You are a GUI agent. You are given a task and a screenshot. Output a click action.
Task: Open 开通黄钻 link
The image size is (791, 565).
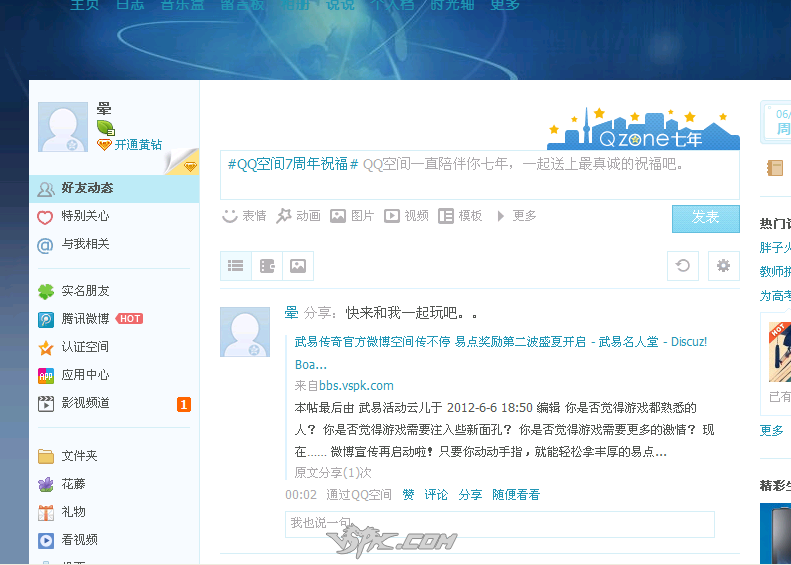(x=138, y=145)
